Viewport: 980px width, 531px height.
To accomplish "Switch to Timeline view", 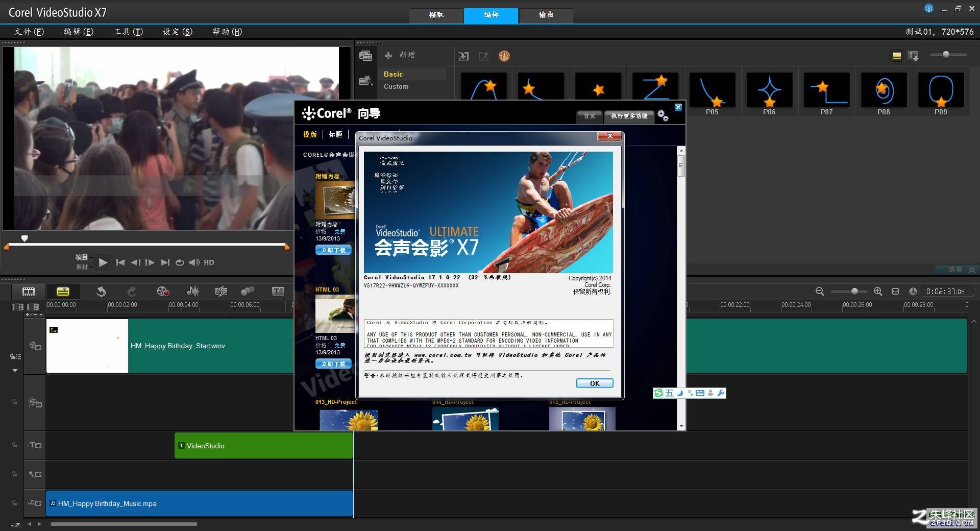I will click(x=63, y=292).
